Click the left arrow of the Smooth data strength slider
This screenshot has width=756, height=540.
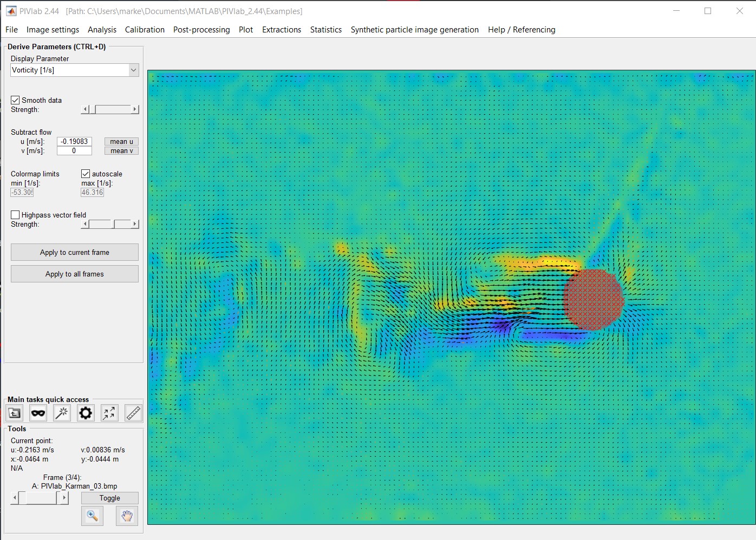pos(85,109)
